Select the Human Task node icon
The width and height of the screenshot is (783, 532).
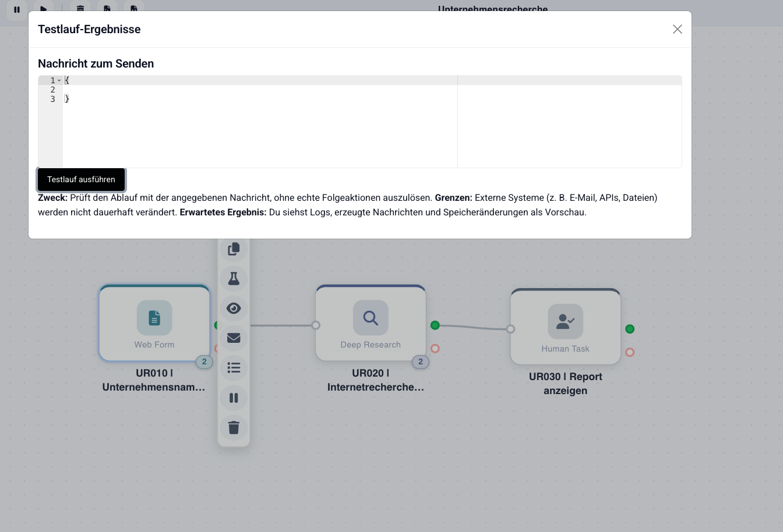(x=565, y=321)
